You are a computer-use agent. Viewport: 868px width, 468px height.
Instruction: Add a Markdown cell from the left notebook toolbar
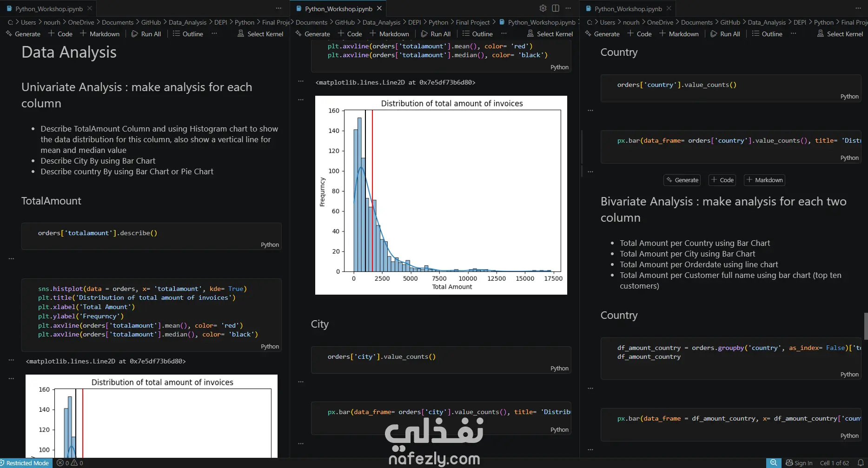coord(99,34)
